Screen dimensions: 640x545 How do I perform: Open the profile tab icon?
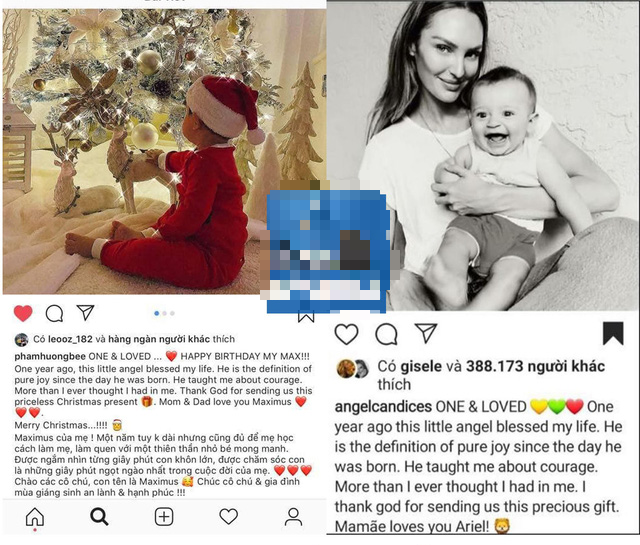coord(293,517)
